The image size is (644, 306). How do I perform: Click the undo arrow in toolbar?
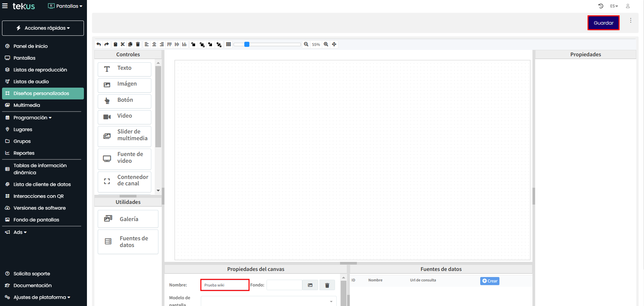coord(98,44)
